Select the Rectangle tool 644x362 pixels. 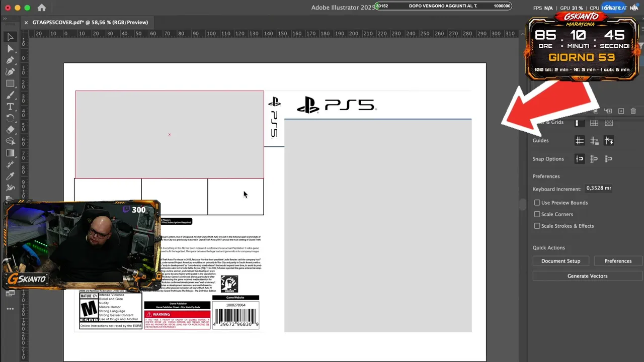click(x=10, y=83)
